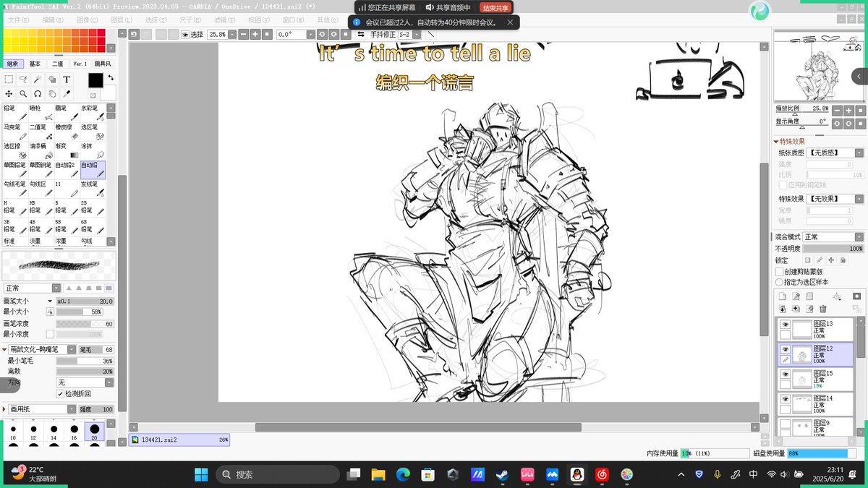Select the lasso selection tool
Screen dimensions: 868x488
pyautogui.click(x=23, y=80)
